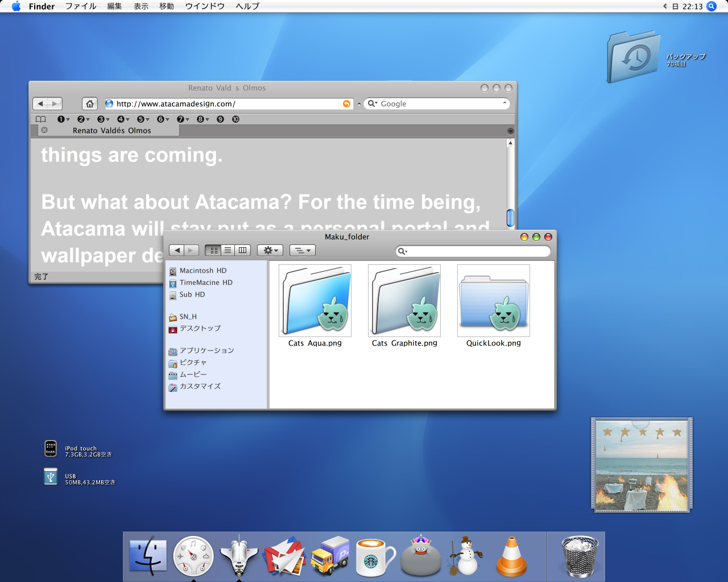Open bookmark folder dropdown number 6
The height and width of the screenshot is (582, 728).
click(163, 119)
